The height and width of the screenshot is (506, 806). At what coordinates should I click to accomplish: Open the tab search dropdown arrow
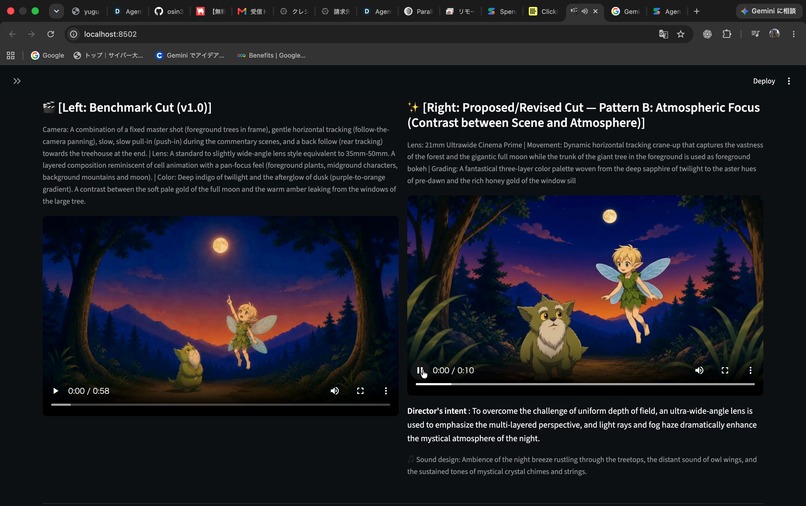pyautogui.click(x=56, y=11)
